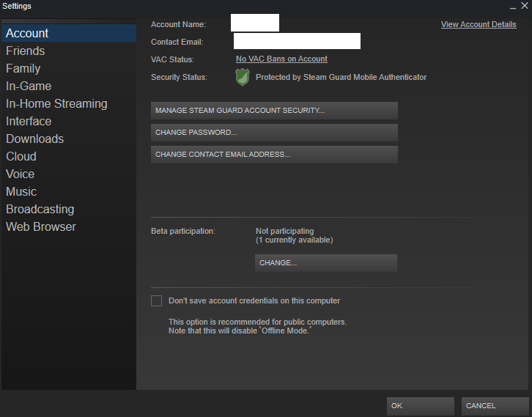Select the Cloud settings category
The height and width of the screenshot is (417, 532).
[69, 156]
